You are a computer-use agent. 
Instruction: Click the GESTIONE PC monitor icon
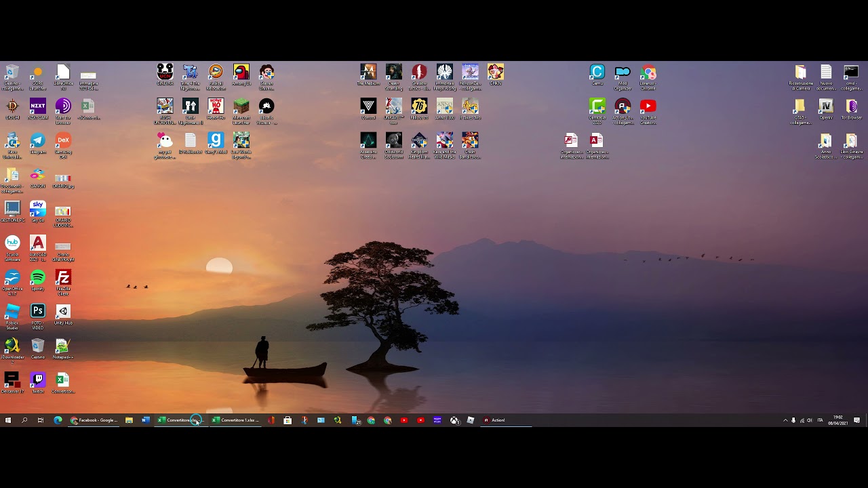coord(12,211)
